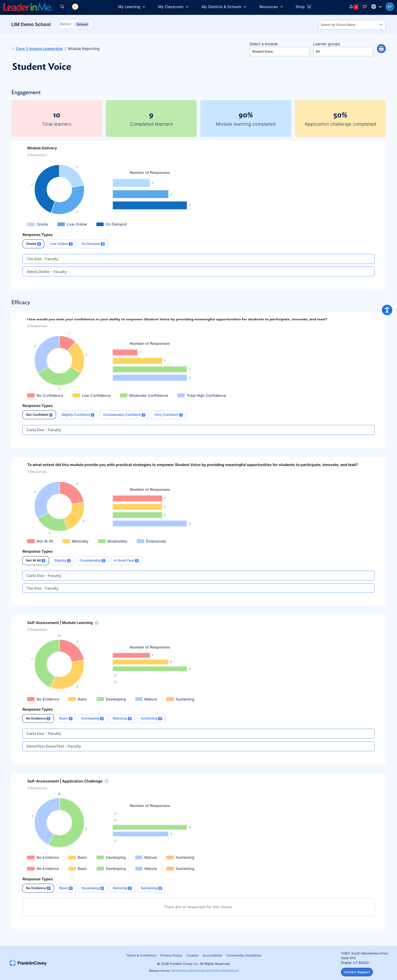Open Privacy Policy footer link
The width and height of the screenshot is (397, 980).
tap(171, 955)
